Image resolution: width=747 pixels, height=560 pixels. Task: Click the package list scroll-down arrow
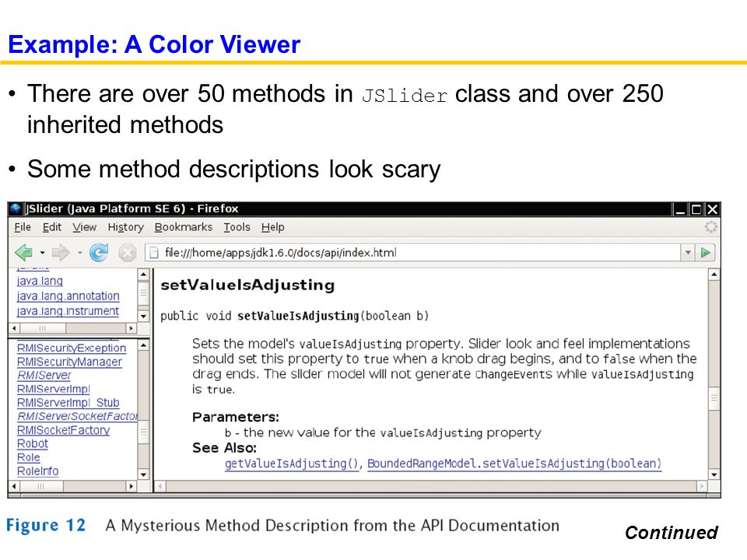pos(143,317)
